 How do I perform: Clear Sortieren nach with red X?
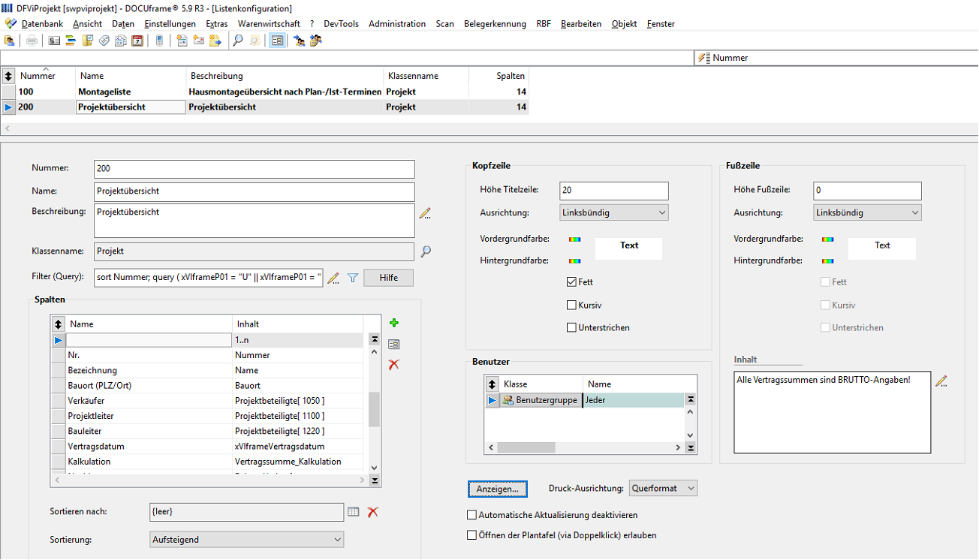click(372, 512)
